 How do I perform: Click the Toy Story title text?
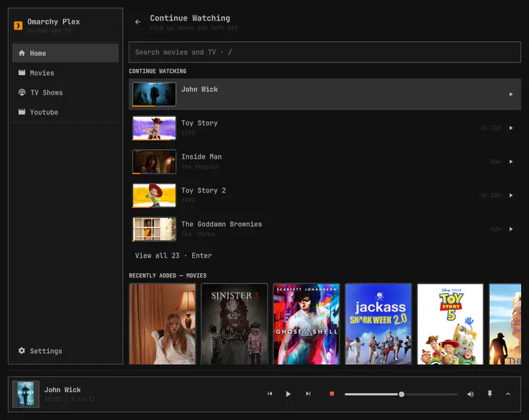199,123
